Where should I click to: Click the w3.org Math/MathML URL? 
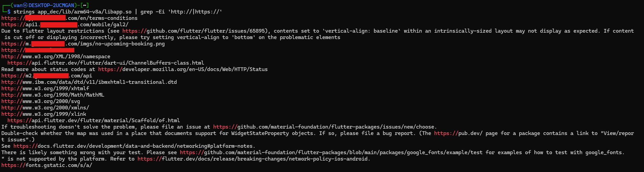point(53,95)
